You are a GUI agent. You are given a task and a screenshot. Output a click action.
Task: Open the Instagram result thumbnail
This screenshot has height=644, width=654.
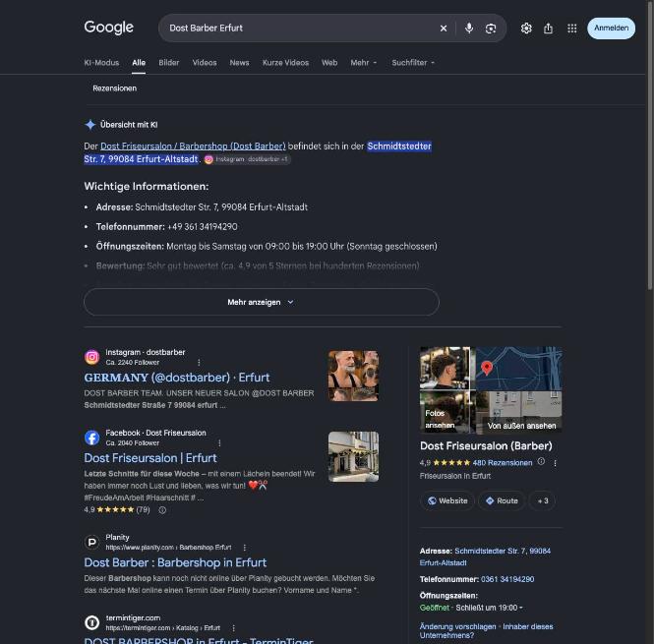coord(353,376)
